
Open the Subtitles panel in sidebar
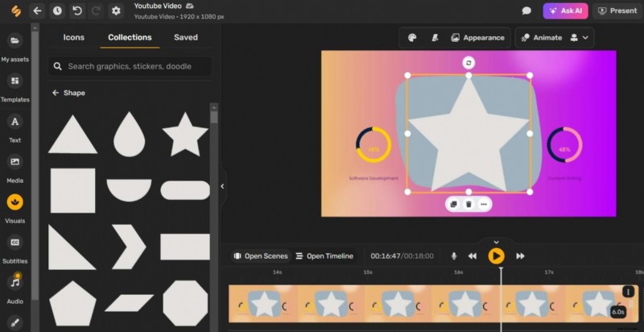pos(14,247)
